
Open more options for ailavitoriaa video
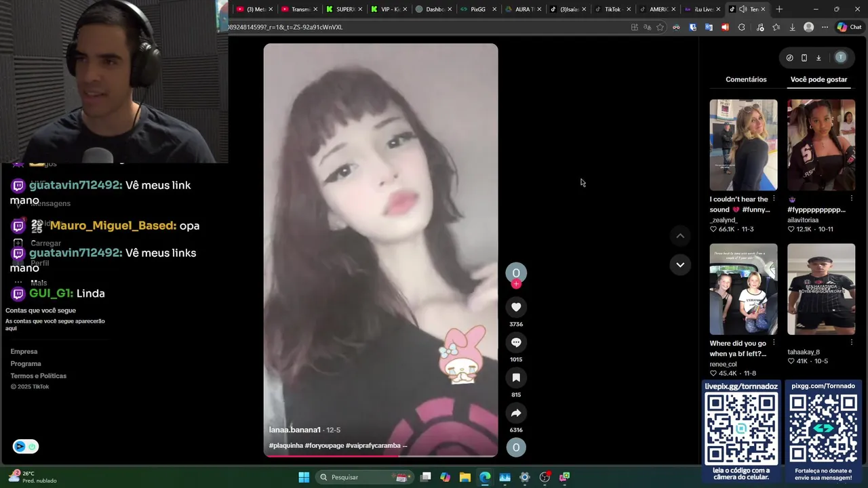[x=852, y=199]
